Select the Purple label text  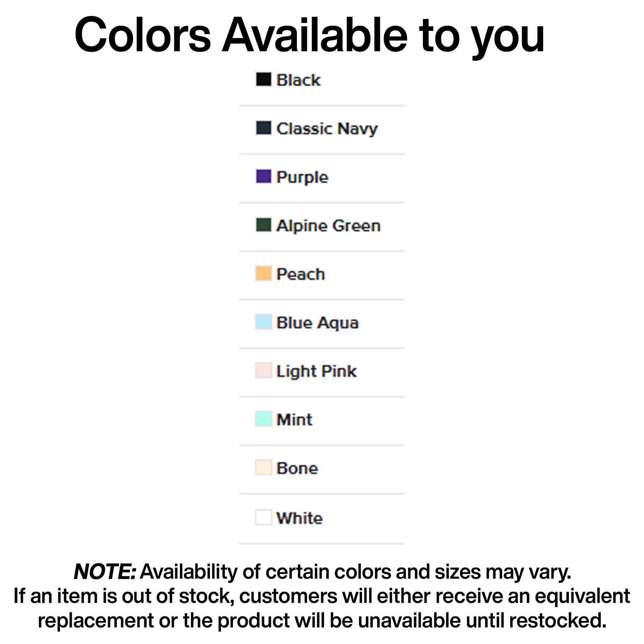pos(302,177)
